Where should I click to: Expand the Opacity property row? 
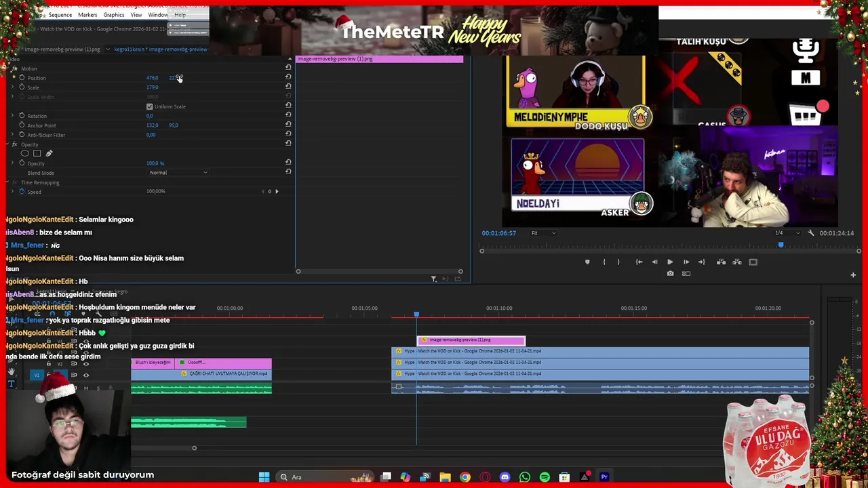click(x=12, y=163)
